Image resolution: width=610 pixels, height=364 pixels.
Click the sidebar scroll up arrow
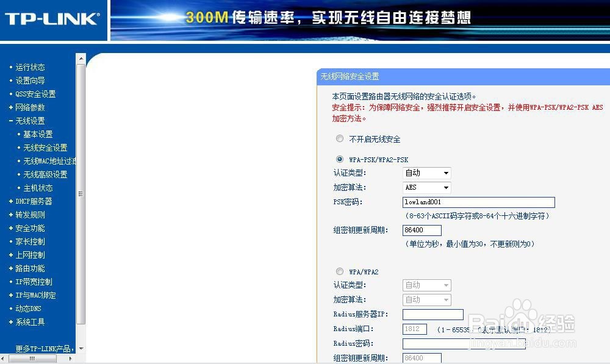coord(81,59)
